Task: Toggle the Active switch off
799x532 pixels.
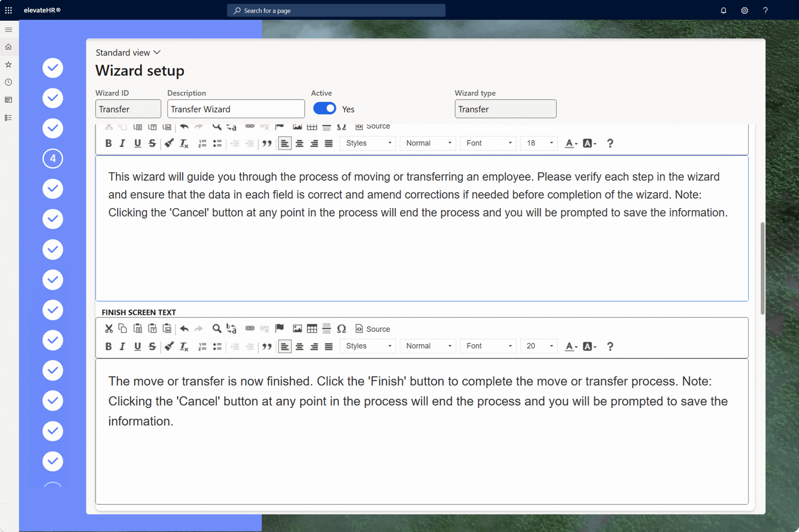Action: 324,109
